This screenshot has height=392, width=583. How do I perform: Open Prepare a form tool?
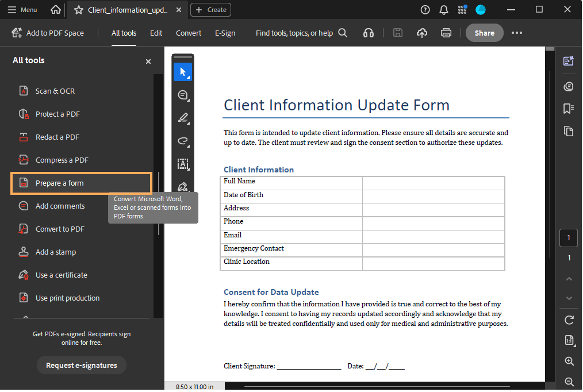pos(59,183)
